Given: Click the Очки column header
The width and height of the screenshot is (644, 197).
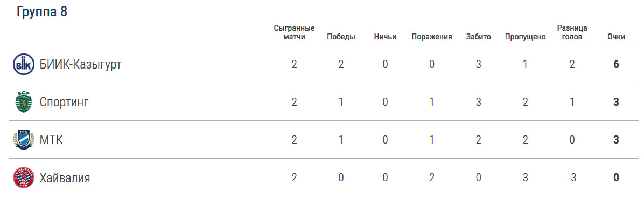Looking at the screenshot, I should coord(616,37).
